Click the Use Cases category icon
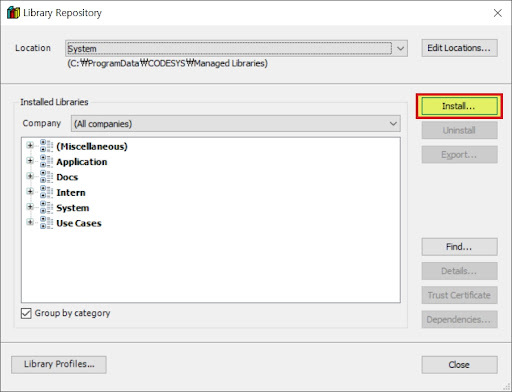The image size is (512, 392). click(x=46, y=223)
